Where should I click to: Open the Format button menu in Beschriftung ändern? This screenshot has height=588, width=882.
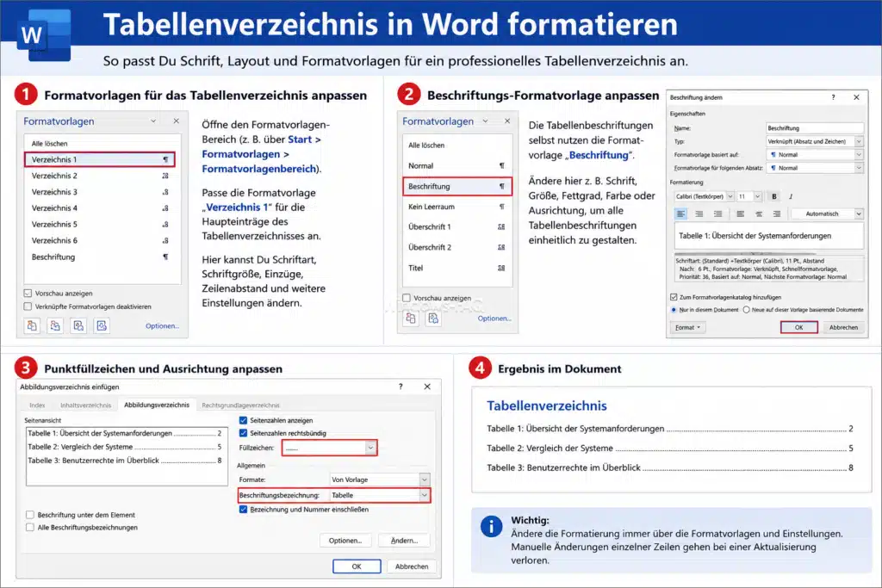688,327
